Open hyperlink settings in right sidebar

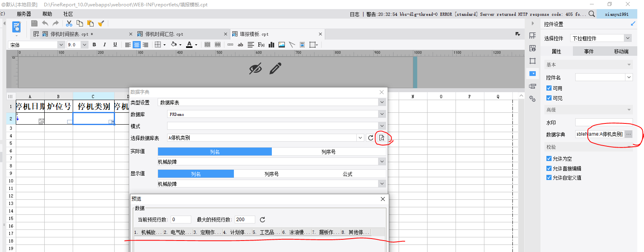533,99
